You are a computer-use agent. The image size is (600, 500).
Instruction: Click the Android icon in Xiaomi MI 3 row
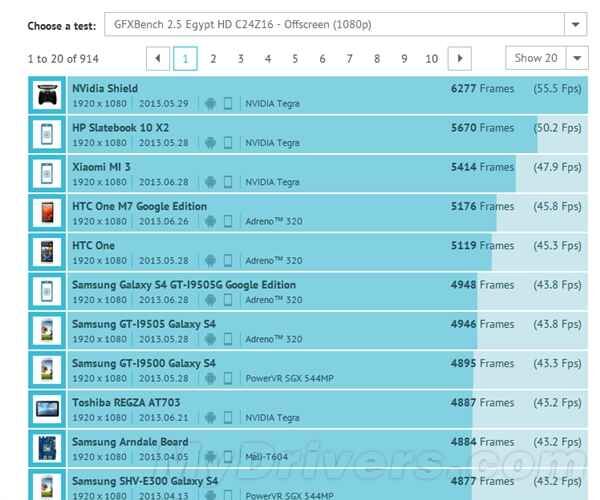tap(210, 182)
